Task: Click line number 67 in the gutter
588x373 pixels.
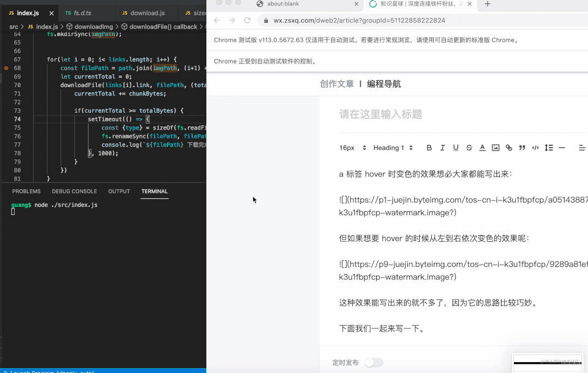Action: click(17, 59)
